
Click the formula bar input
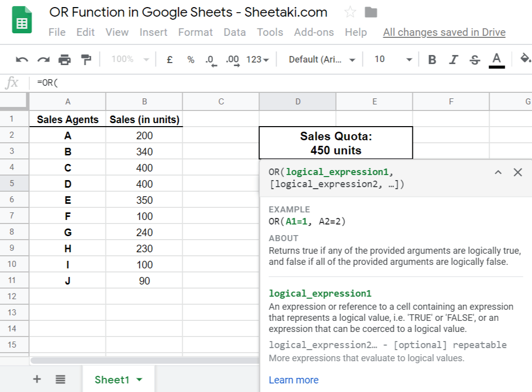pyautogui.click(x=252, y=83)
